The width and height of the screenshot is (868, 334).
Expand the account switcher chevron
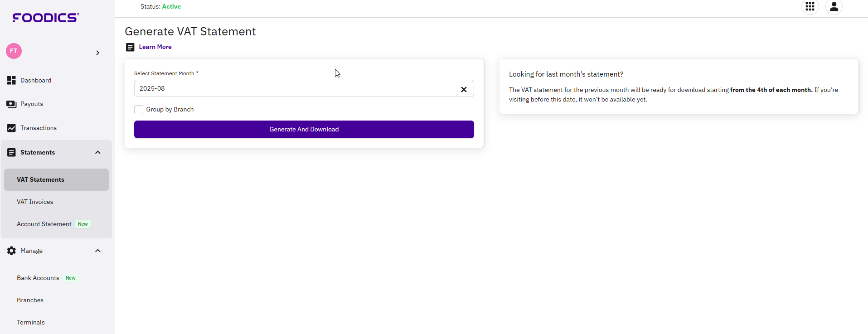pos(97,53)
